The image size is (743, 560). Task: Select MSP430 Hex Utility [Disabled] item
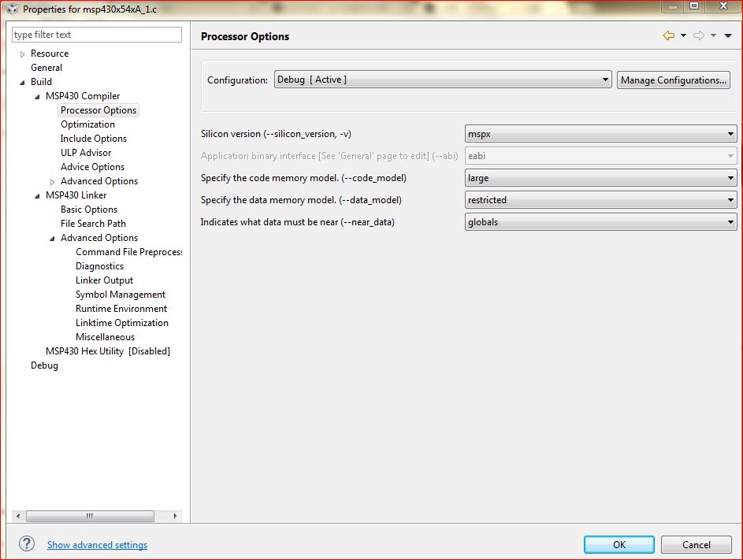pyautogui.click(x=108, y=351)
